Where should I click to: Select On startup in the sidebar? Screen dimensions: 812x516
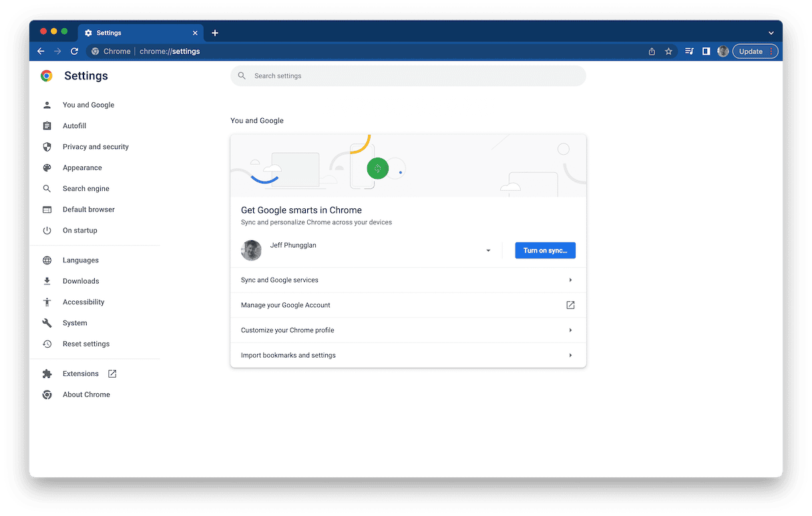80,230
